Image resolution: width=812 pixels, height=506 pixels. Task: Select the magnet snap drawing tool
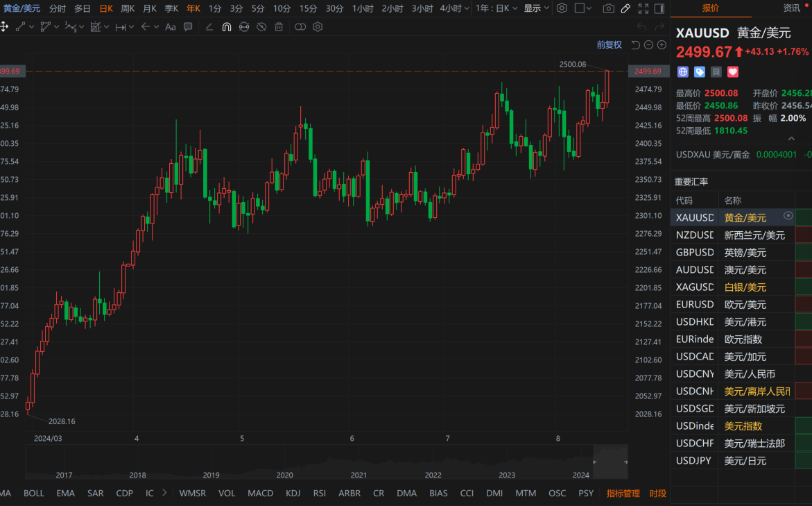click(x=227, y=27)
